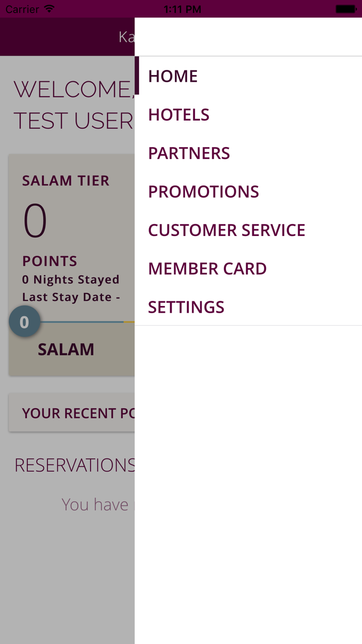
Task: Open SETTINGS from the drawer
Action: (186, 306)
